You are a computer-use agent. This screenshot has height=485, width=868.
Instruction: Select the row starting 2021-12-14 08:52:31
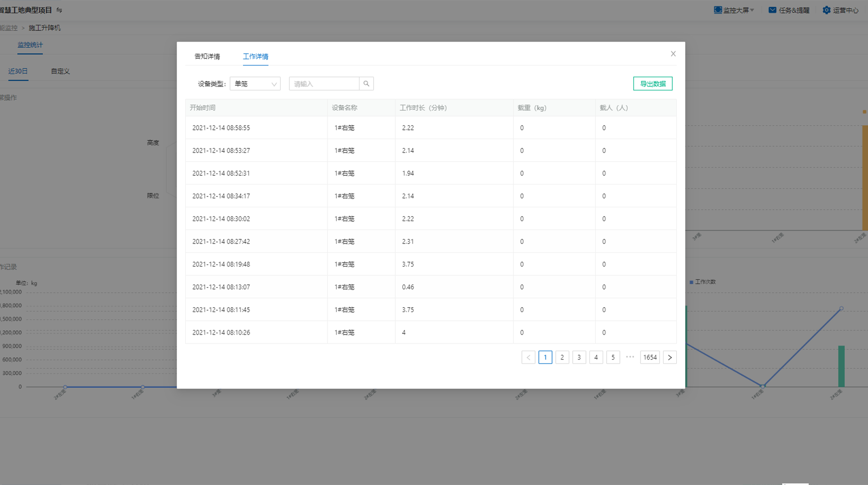[431, 173]
